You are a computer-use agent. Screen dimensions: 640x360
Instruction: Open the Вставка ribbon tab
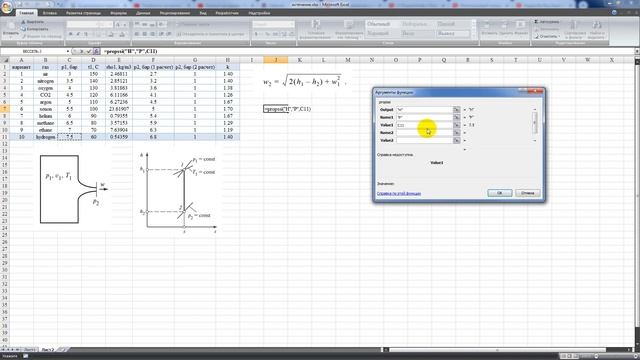point(50,13)
